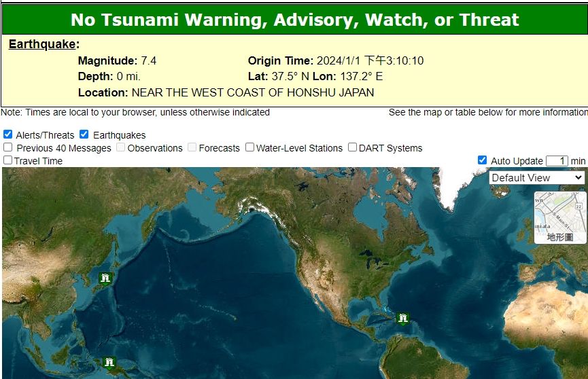Show DART Systems on the map

pos(353,147)
